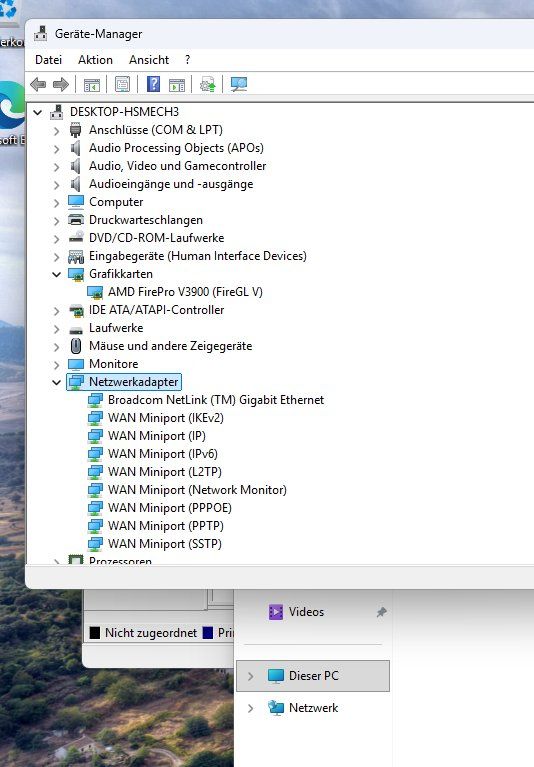Click the scan for hardware changes icon

tap(239, 85)
